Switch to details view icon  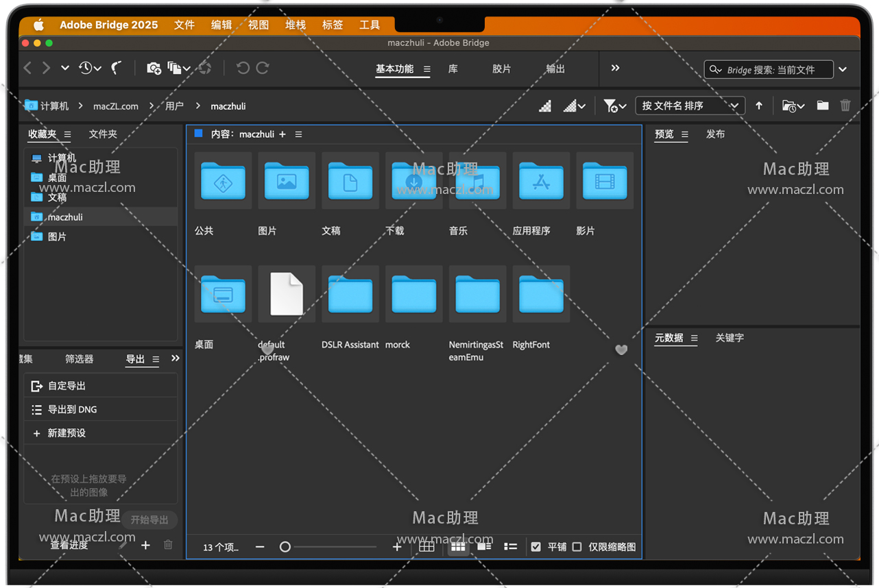[484, 546]
